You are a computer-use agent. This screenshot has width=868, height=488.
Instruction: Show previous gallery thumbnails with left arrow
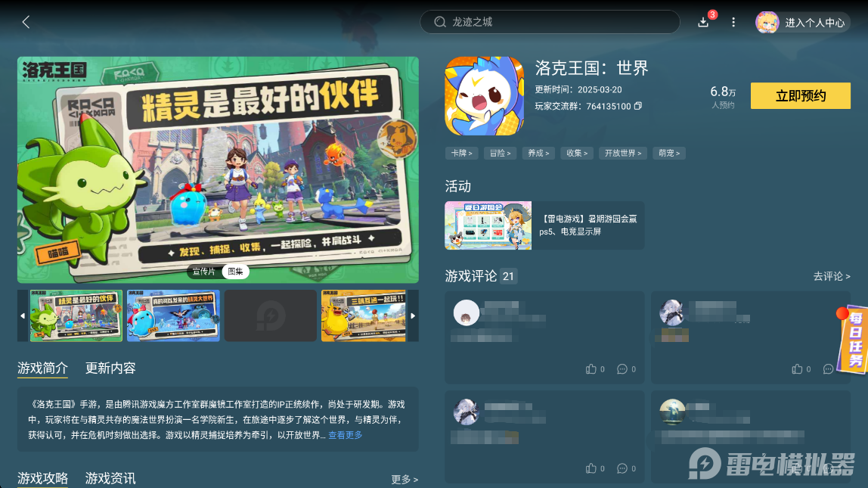click(x=23, y=315)
